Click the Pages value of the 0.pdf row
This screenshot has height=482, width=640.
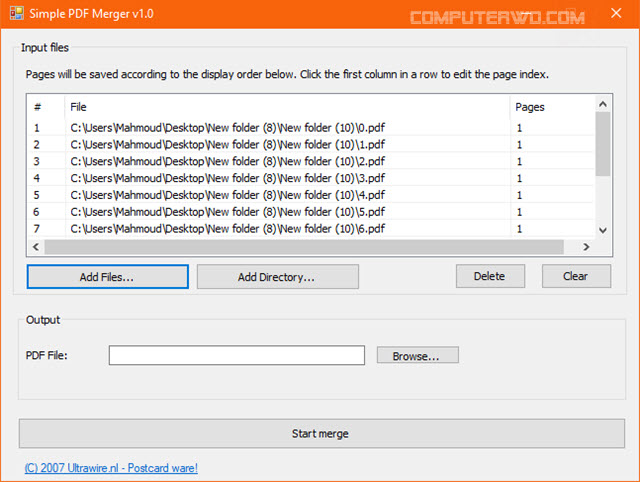pos(519,128)
